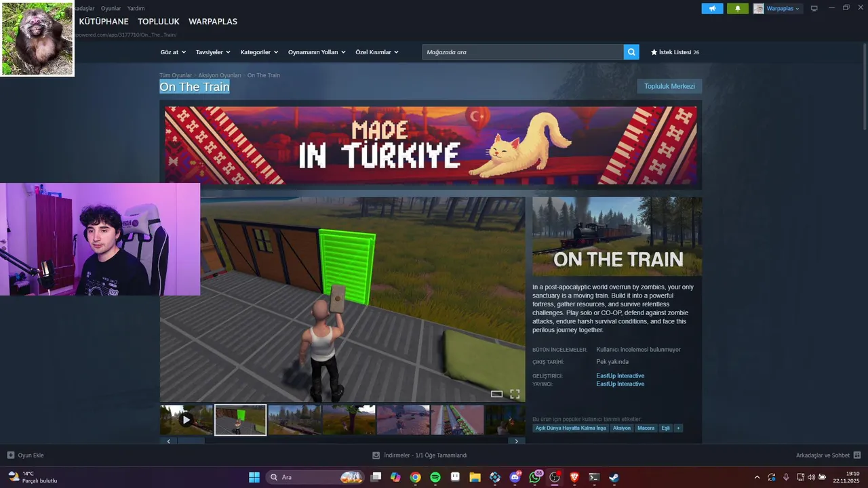
Task: Click the On The Train breadcrumb
Action: click(x=264, y=75)
